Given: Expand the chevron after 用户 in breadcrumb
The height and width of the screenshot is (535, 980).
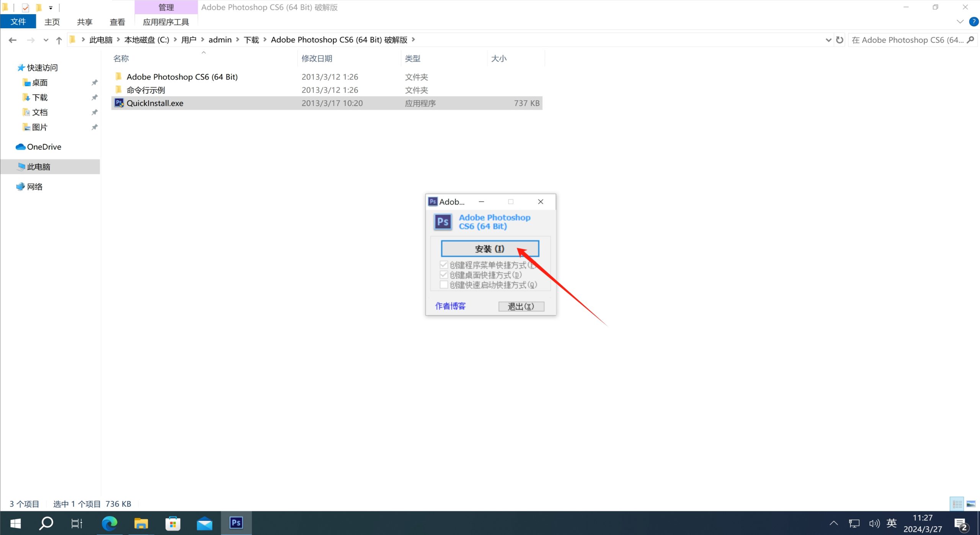Looking at the screenshot, I should 203,39.
